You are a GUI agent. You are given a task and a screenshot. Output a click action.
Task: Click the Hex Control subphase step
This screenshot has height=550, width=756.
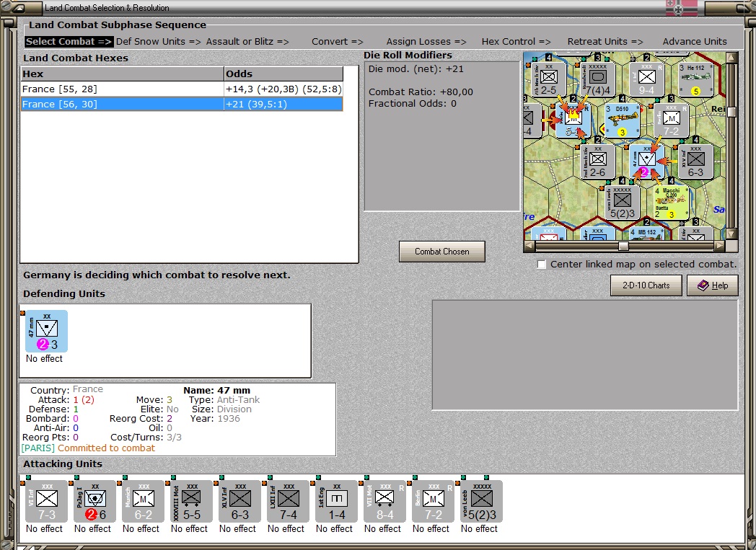click(516, 41)
